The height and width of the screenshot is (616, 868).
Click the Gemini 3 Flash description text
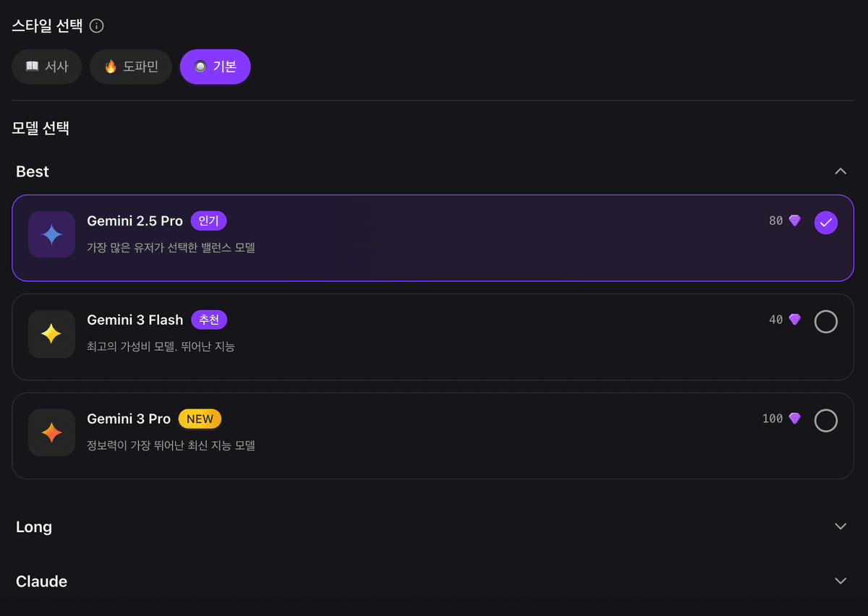point(161,346)
